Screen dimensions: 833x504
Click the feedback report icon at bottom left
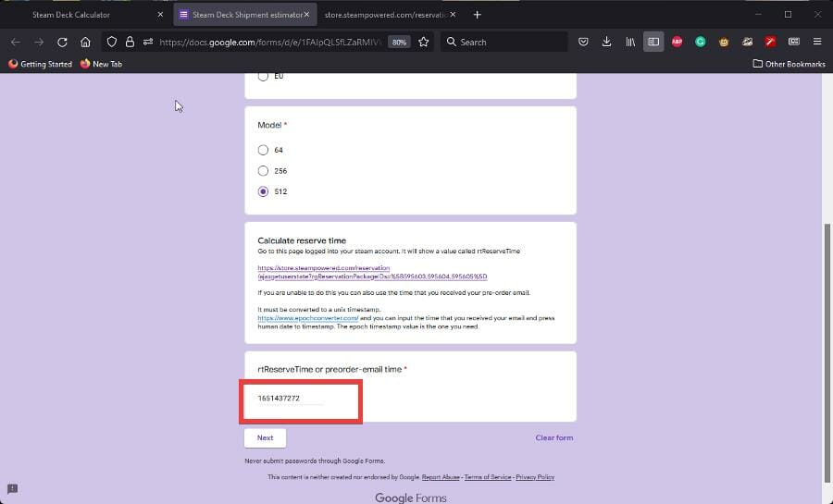click(13, 488)
